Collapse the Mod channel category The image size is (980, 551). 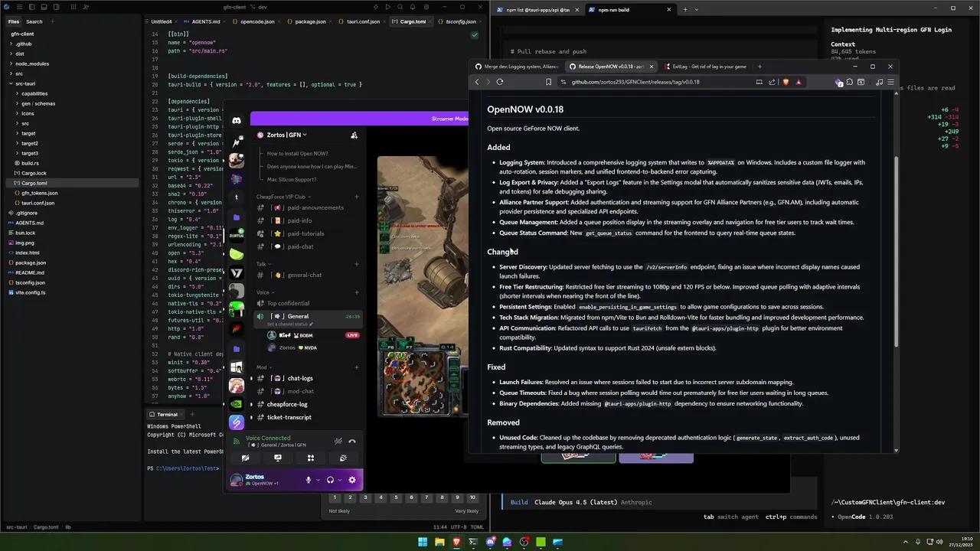pos(263,367)
